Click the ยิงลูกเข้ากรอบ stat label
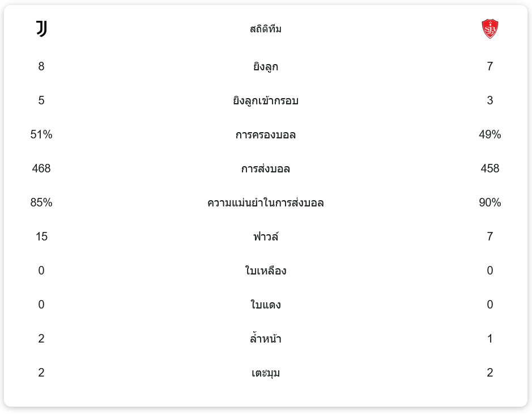 pyautogui.click(x=266, y=101)
